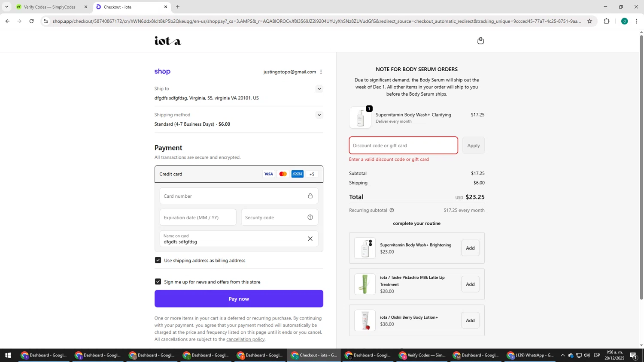Focus the Expiration date field
This screenshot has height=362, width=644.
click(198, 217)
